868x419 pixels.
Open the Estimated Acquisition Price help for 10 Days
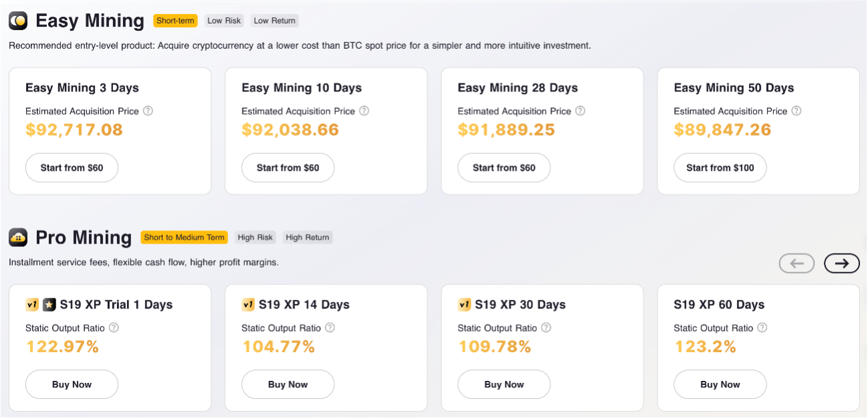364,111
